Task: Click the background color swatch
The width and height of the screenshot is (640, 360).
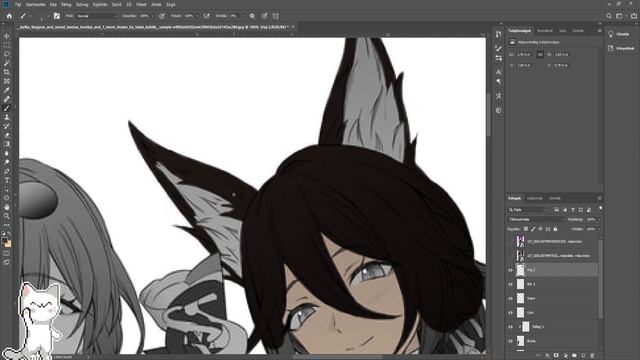Action: (x=8, y=244)
